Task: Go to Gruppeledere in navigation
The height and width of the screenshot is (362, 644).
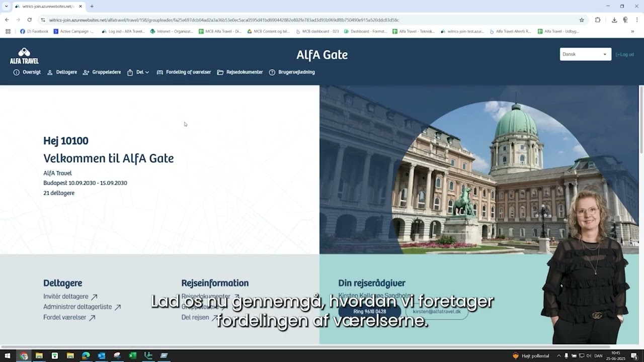Action: tap(102, 72)
